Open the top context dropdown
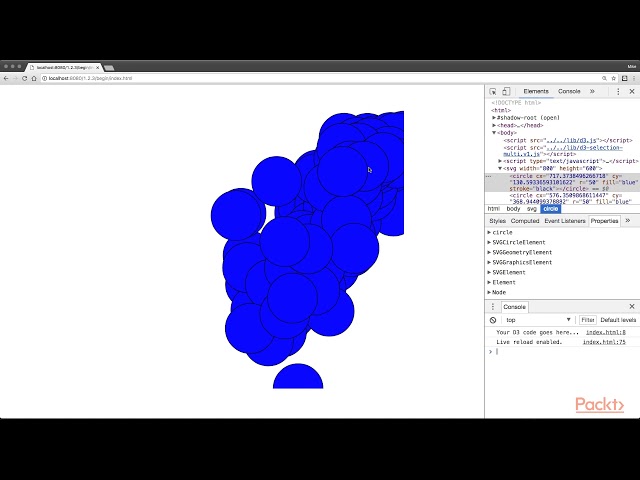Viewport: 640px width, 480px height. coord(538,320)
